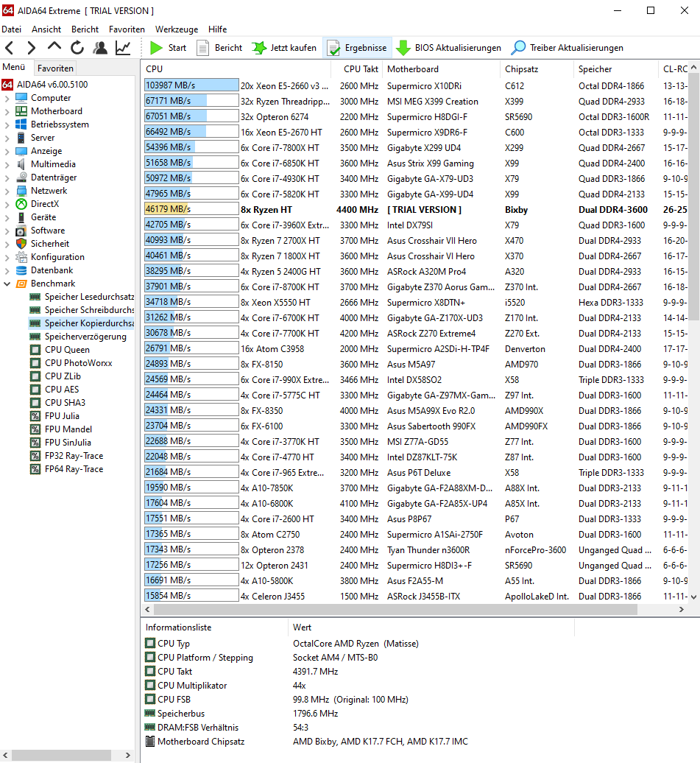
Task: Open FPU SinJulia benchmark
Action: click(68, 443)
